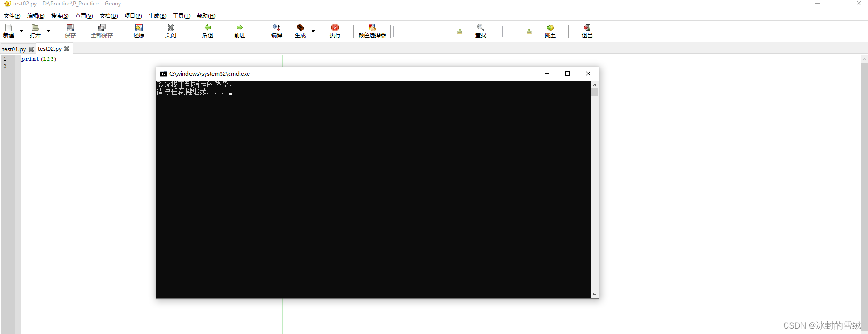868x334 pixels.
Task: Click the Find (查找) magnifier icon
Action: tap(481, 28)
